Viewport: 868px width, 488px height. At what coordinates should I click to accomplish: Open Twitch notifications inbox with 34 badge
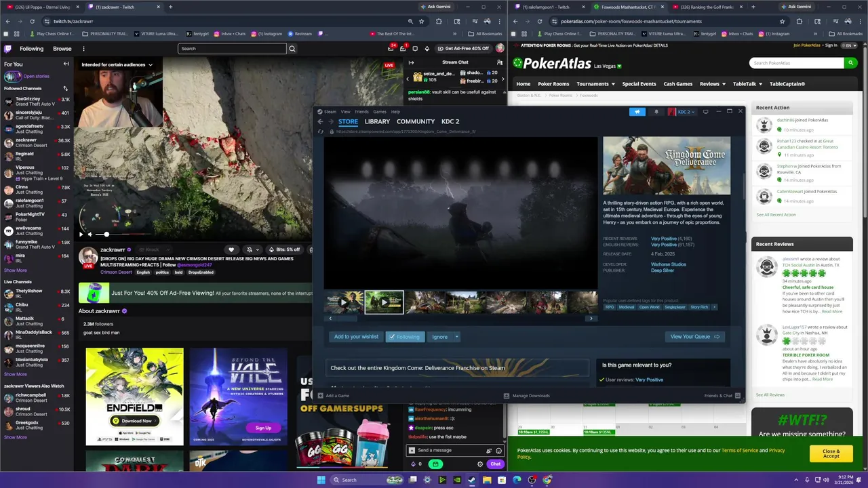coord(391,48)
